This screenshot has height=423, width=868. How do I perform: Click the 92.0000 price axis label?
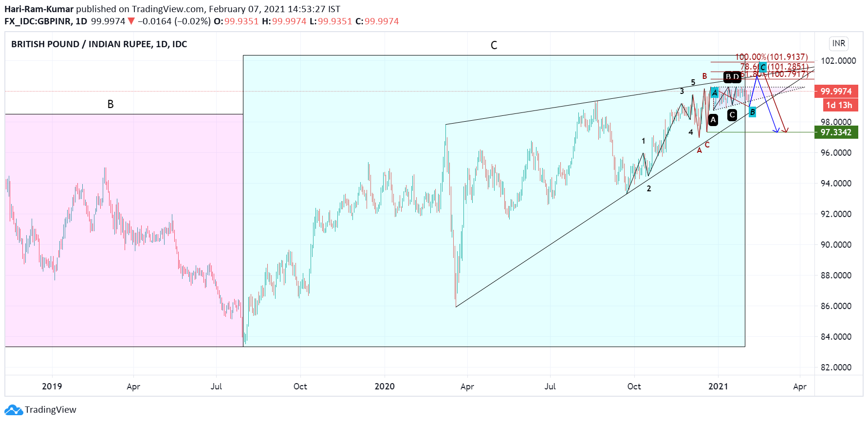pyautogui.click(x=836, y=214)
